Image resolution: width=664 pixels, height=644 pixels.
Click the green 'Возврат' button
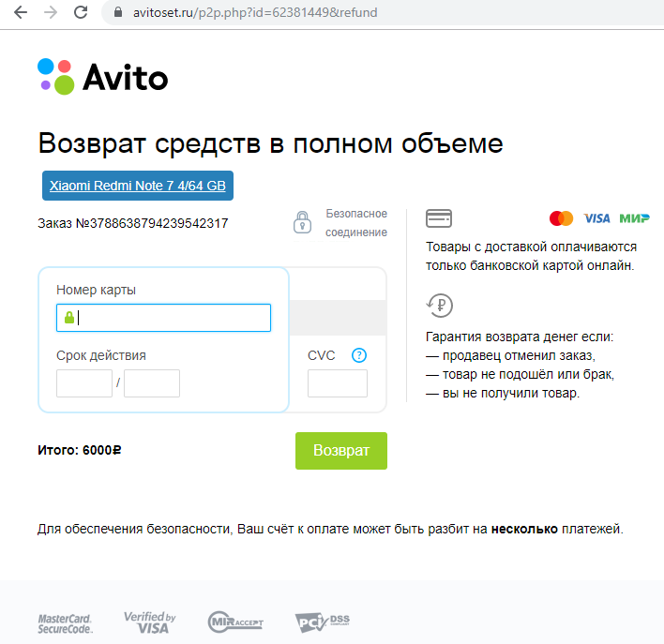coord(341,451)
